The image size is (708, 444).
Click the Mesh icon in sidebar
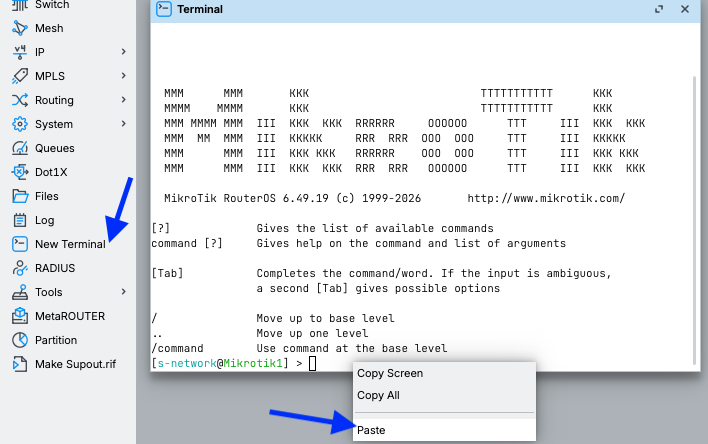click(20, 28)
